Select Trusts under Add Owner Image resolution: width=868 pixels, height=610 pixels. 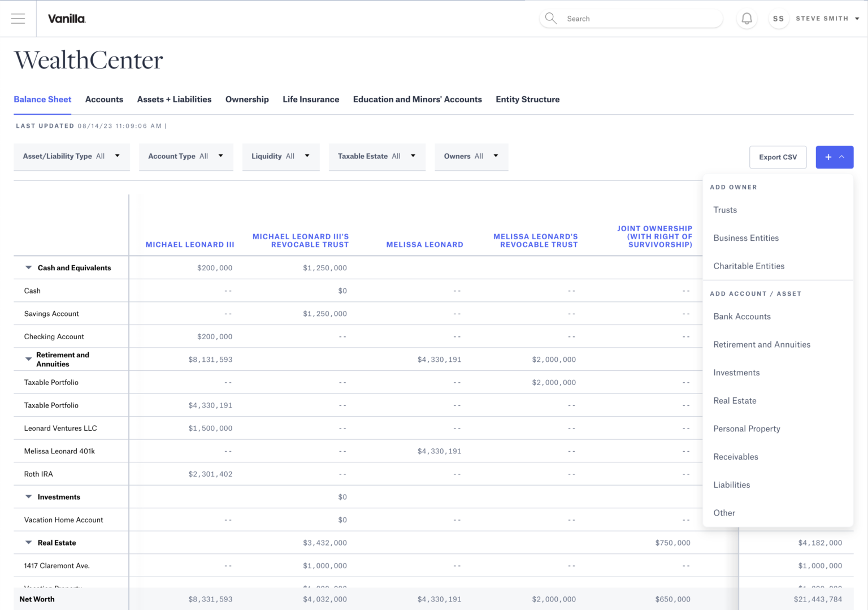click(x=725, y=210)
